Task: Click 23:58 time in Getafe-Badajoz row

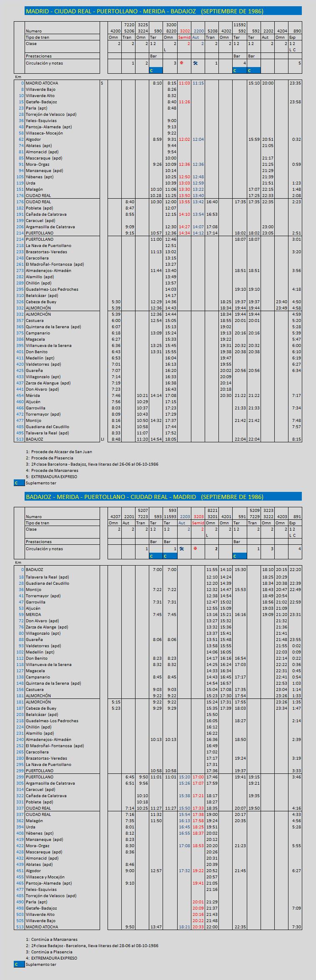Action: click(296, 102)
